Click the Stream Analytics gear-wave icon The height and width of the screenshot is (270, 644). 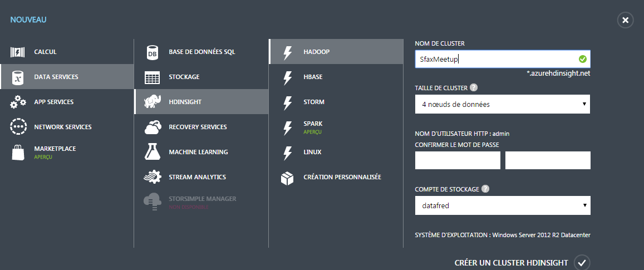pos(153,176)
